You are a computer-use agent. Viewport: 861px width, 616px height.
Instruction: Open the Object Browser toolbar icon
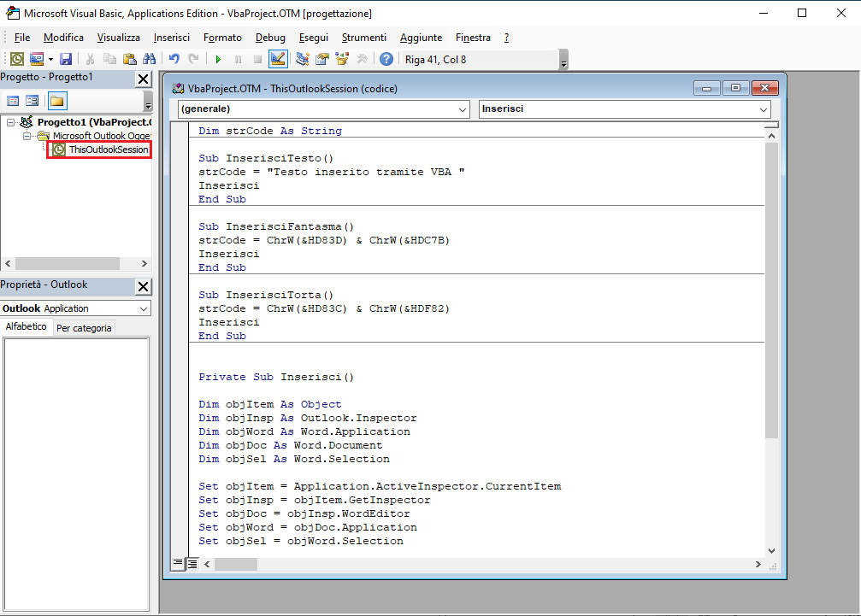pos(342,59)
